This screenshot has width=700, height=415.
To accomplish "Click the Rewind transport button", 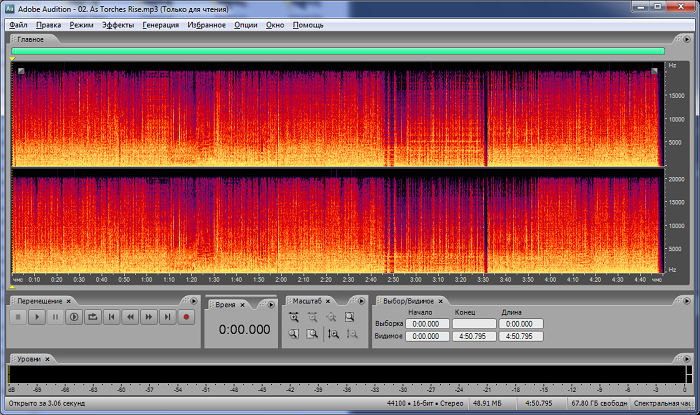I will tap(130, 317).
